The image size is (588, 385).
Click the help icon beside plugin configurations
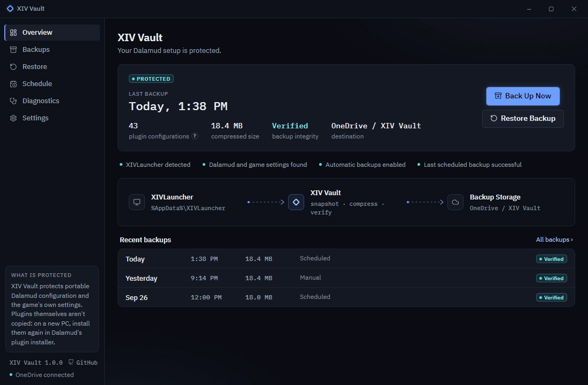[195, 136]
